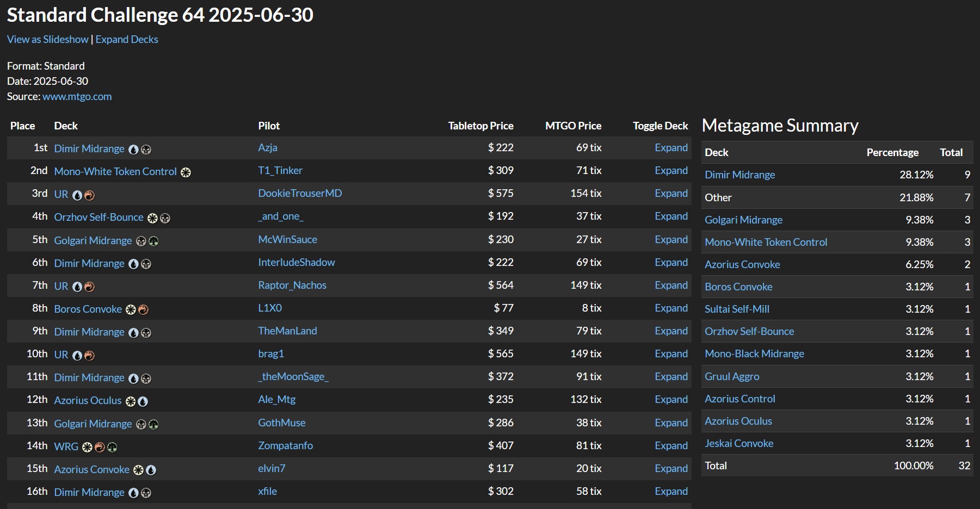The image size is (980, 509).
Task: Click the Toggle Deck column header
Action: click(x=660, y=126)
